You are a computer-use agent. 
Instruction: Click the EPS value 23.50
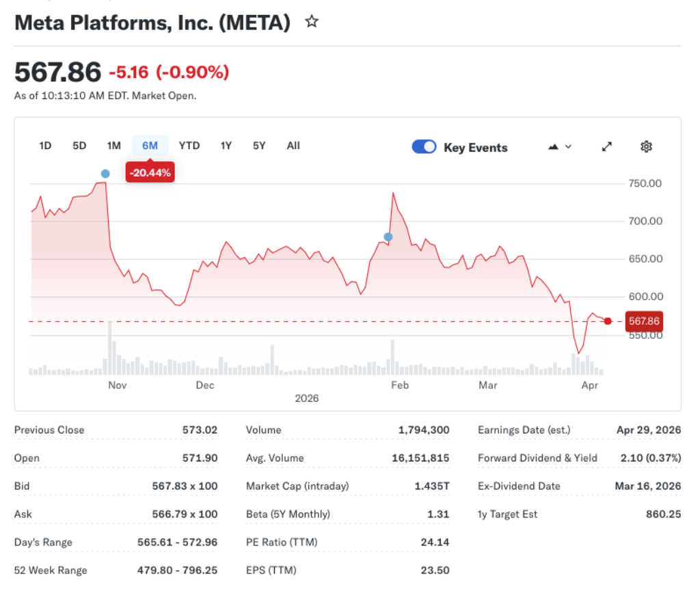pyautogui.click(x=435, y=570)
